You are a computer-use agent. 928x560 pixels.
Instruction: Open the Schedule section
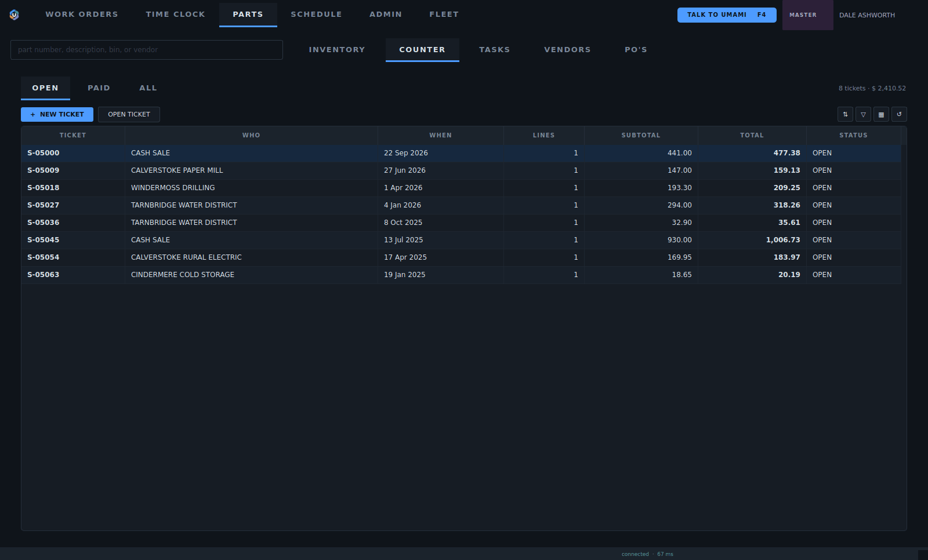317,14
